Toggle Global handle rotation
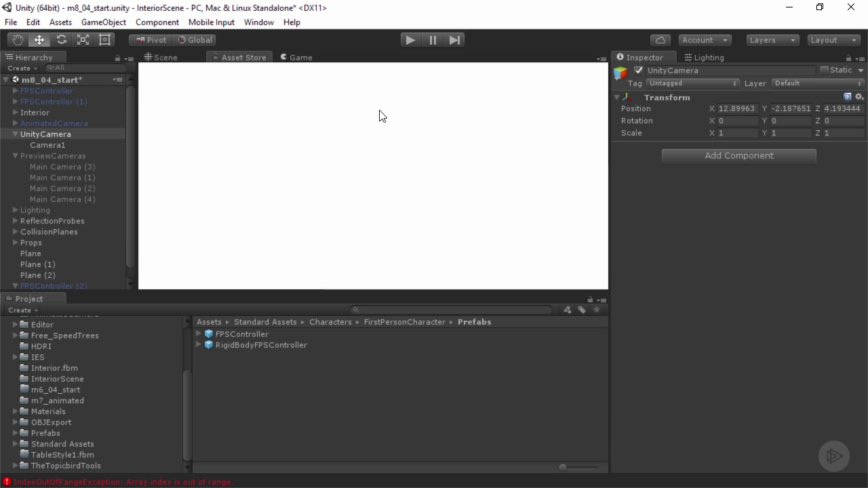This screenshot has width=868, height=488. [x=195, y=40]
